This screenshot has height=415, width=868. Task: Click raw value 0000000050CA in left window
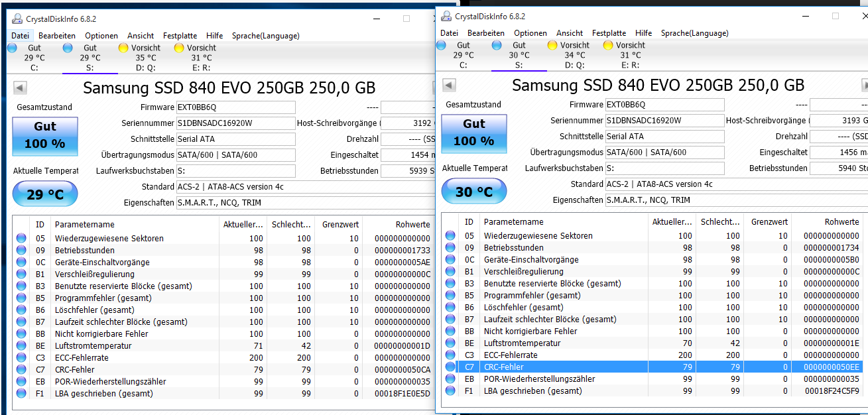click(402, 370)
